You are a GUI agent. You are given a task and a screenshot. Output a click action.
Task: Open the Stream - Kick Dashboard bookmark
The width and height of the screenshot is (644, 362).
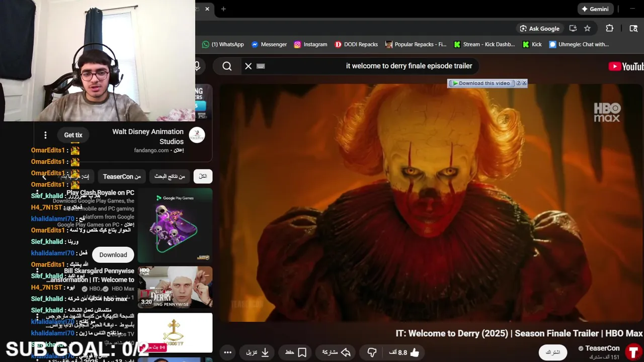[485, 44]
